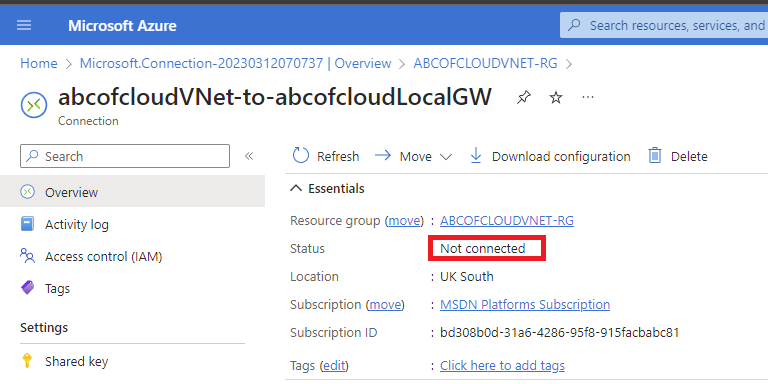
Task: Select the 'UK South' location value
Action: click(x=467, y=277)
